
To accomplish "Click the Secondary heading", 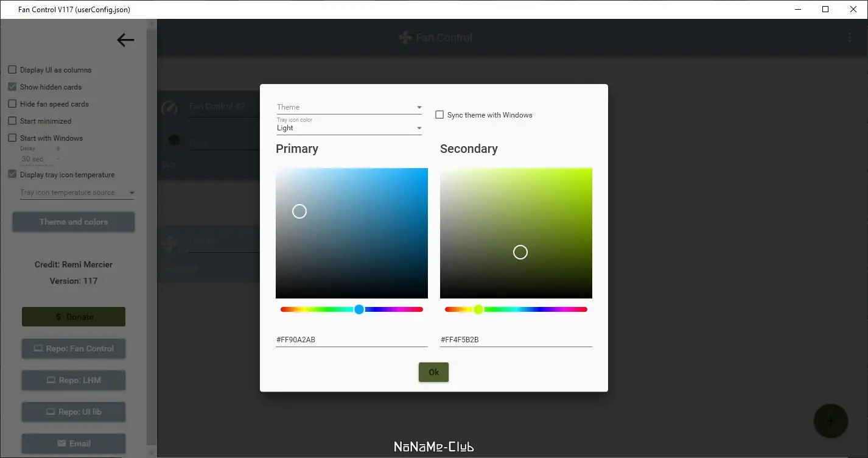I will [469, 149].
